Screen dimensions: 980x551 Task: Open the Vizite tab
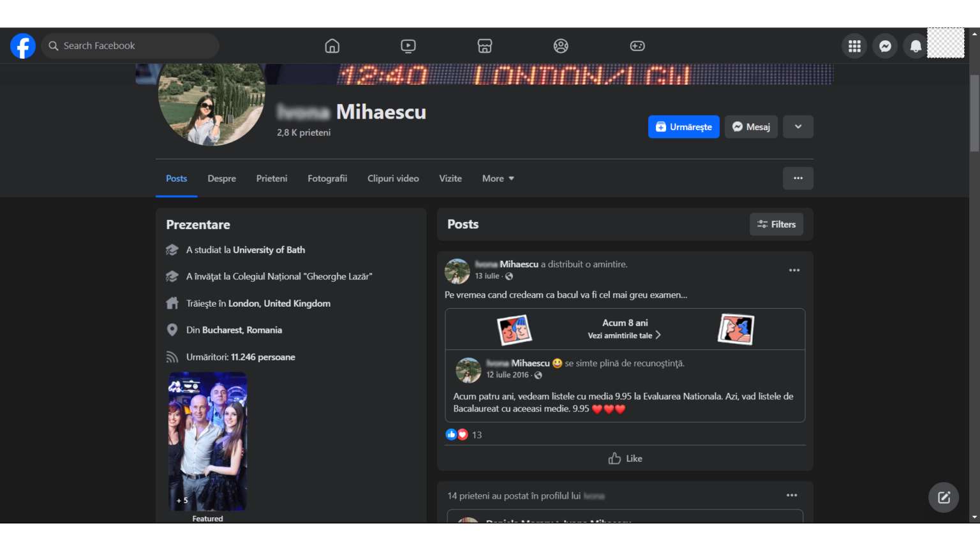pyautogui.click(x=450, y=179)
